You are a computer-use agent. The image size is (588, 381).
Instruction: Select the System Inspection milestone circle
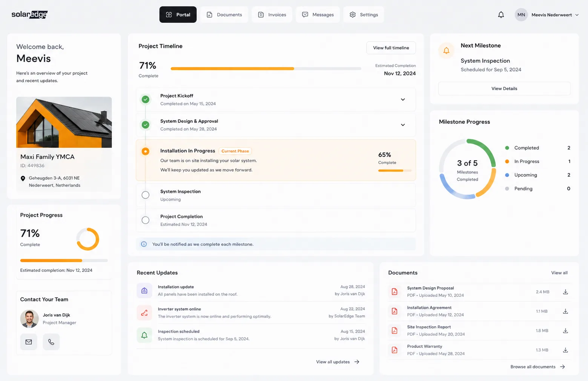pos(145,195)
